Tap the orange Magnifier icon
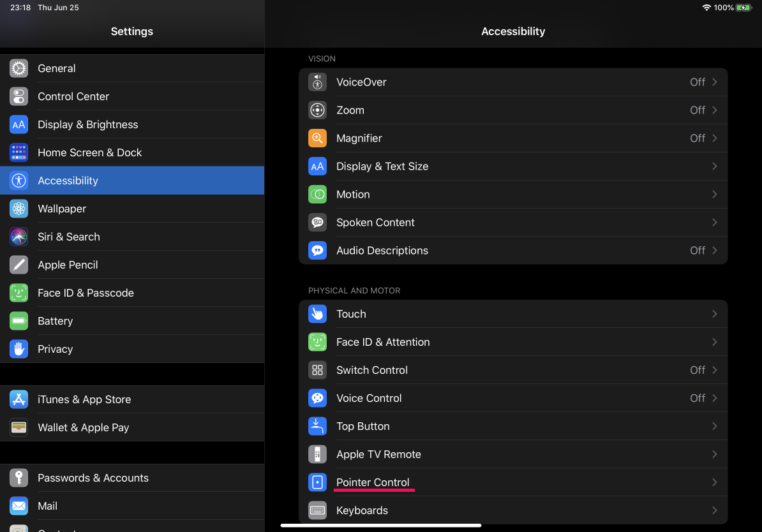Viewport: 762px width, 532px height. click(317, 138)
